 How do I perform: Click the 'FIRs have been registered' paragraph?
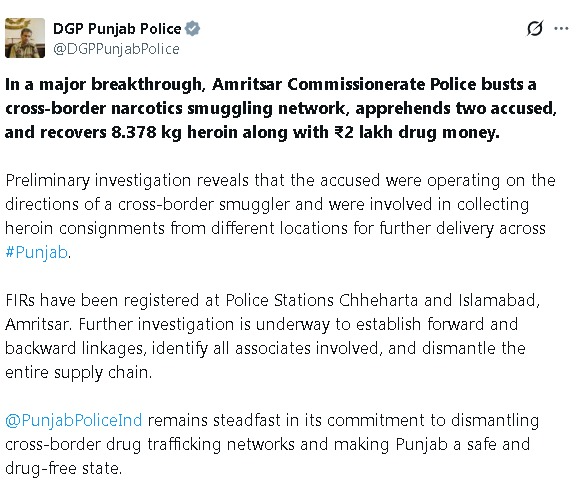pos(272,336)
